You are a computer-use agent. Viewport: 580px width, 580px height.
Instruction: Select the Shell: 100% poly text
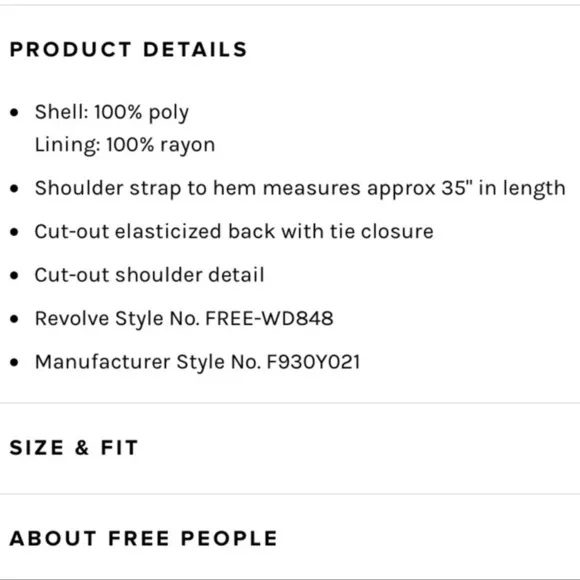112,112
